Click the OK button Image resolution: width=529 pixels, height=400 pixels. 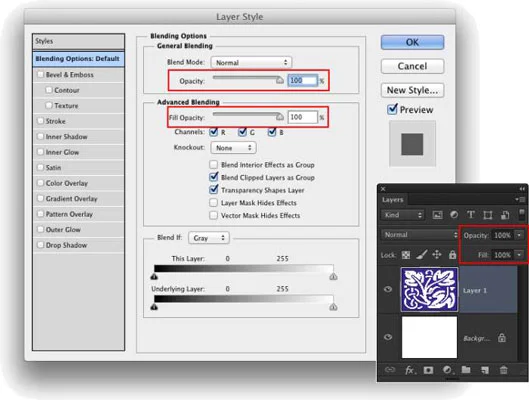(x=412, y=42)
